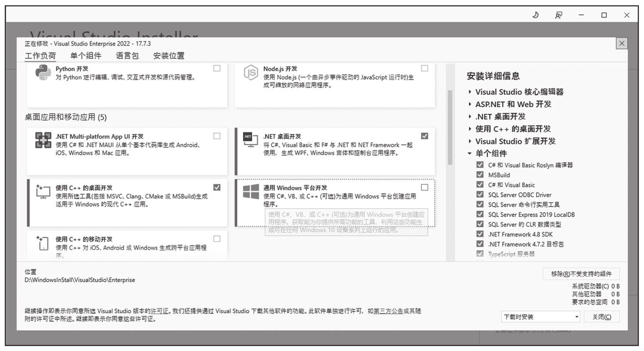Expand Visual Studio 扩展开发 details
Viewport: 644px width, 351px height.
(470, 141)
